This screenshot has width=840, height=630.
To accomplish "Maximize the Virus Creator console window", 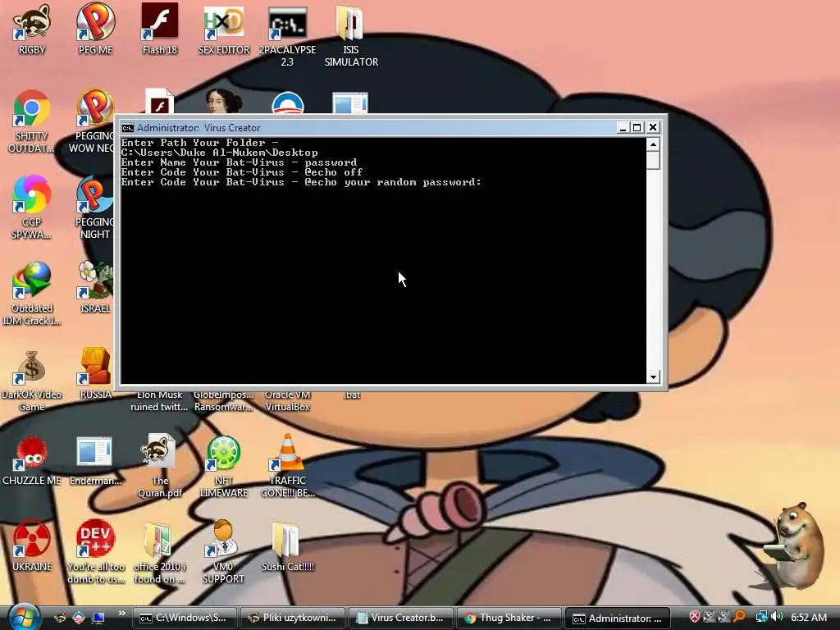I will coord(637,127).
